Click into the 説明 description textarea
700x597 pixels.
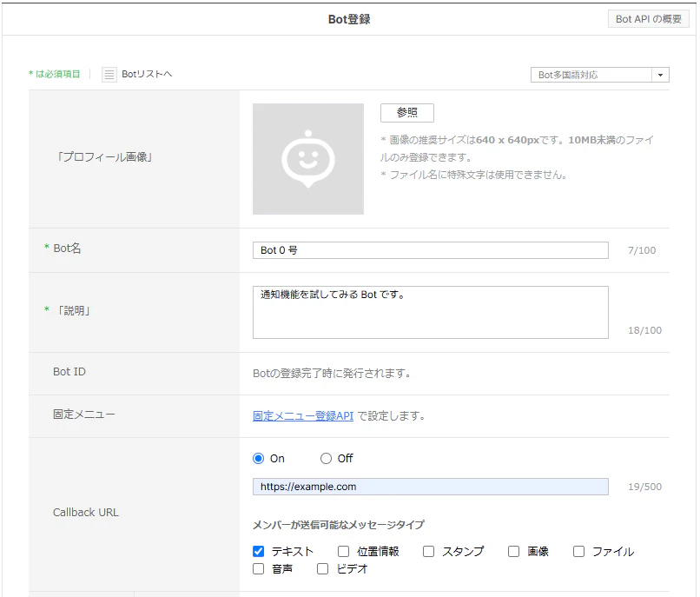[431, 312]
